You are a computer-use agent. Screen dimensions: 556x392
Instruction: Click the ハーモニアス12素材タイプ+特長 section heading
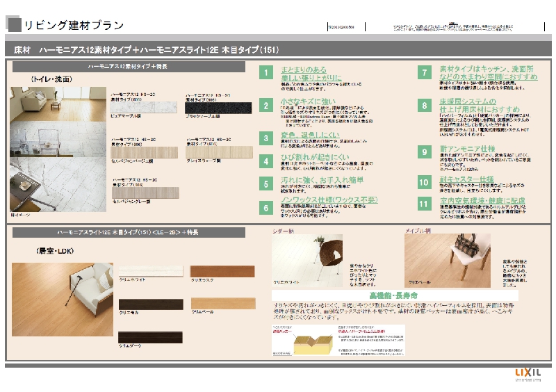[x=129, y=66]
